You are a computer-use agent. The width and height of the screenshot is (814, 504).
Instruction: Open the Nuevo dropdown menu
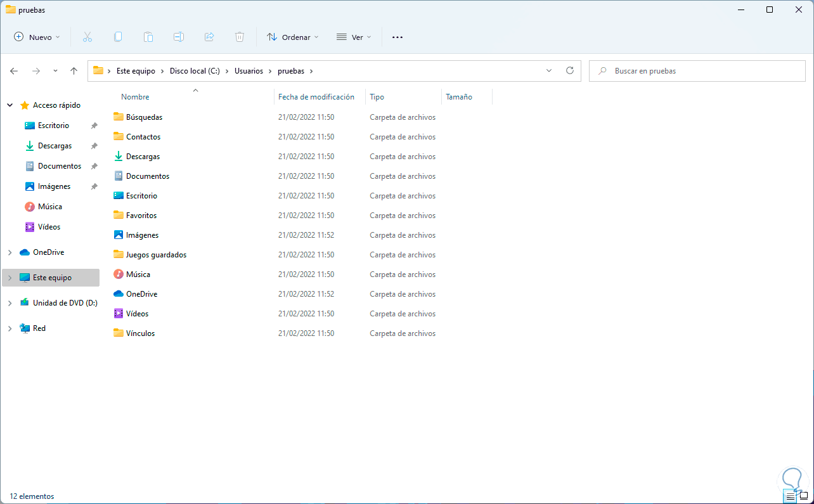click(37, 37)
